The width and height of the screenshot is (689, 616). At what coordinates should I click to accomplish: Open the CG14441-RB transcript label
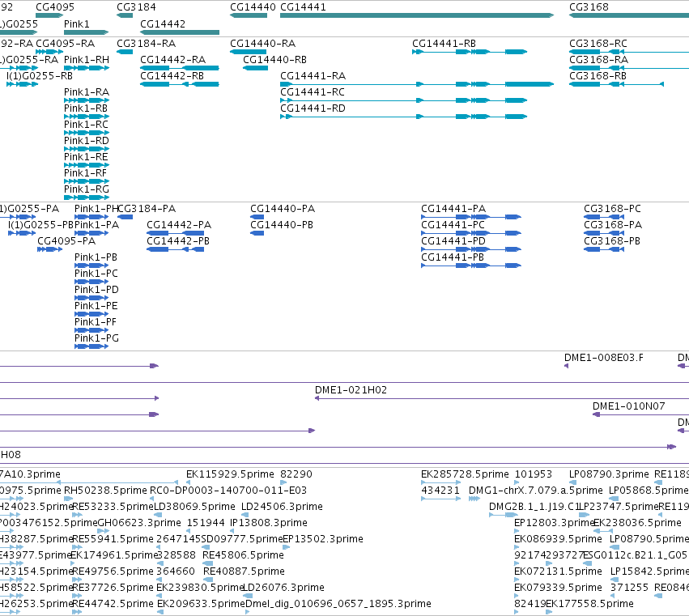pyautogui.click(x=444, y=44)
